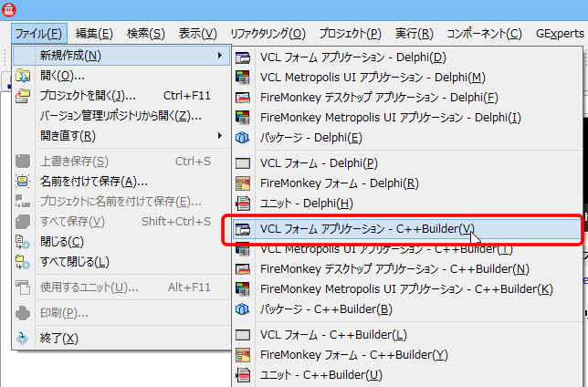Open the プロジェクト(P) menu

point(351,34)
